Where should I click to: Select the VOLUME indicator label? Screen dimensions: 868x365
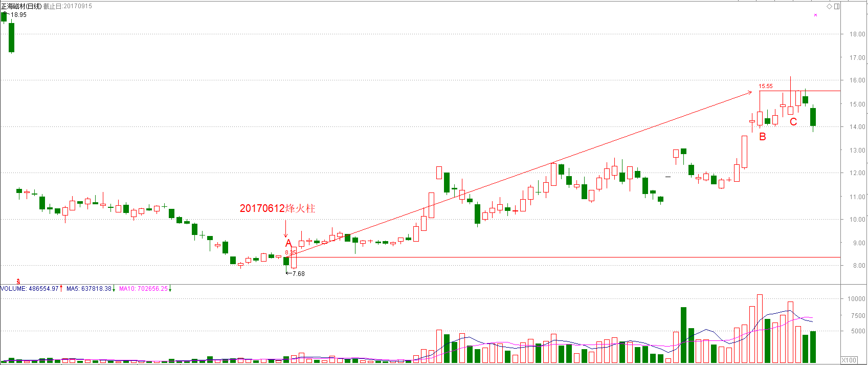[x=13, y=289]
